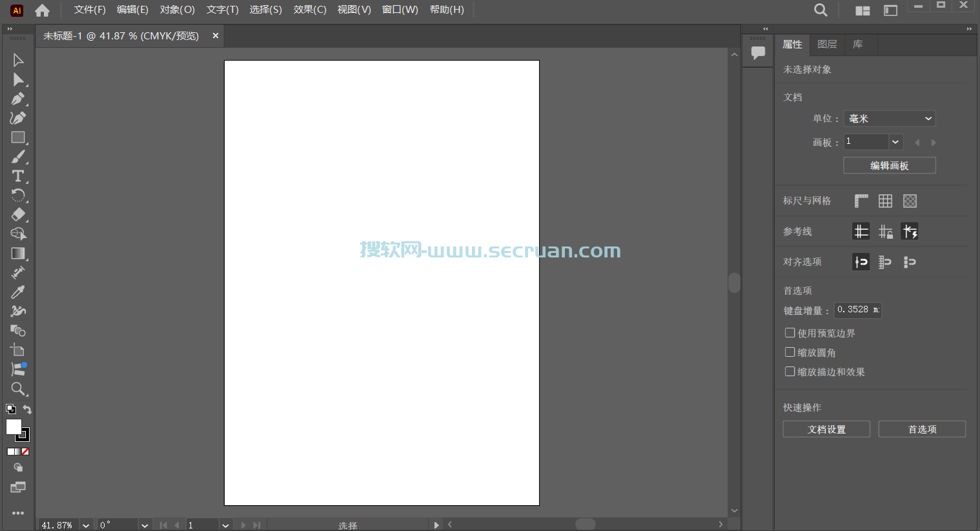Viewport: 980px width, 531px height.
Task: Open the Comments panel speech bubble
Action: [758, 53]
